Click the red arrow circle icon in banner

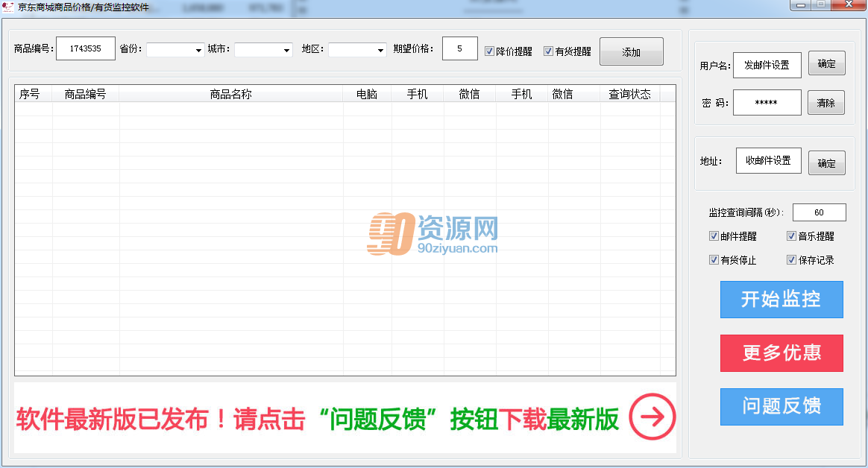652,417
